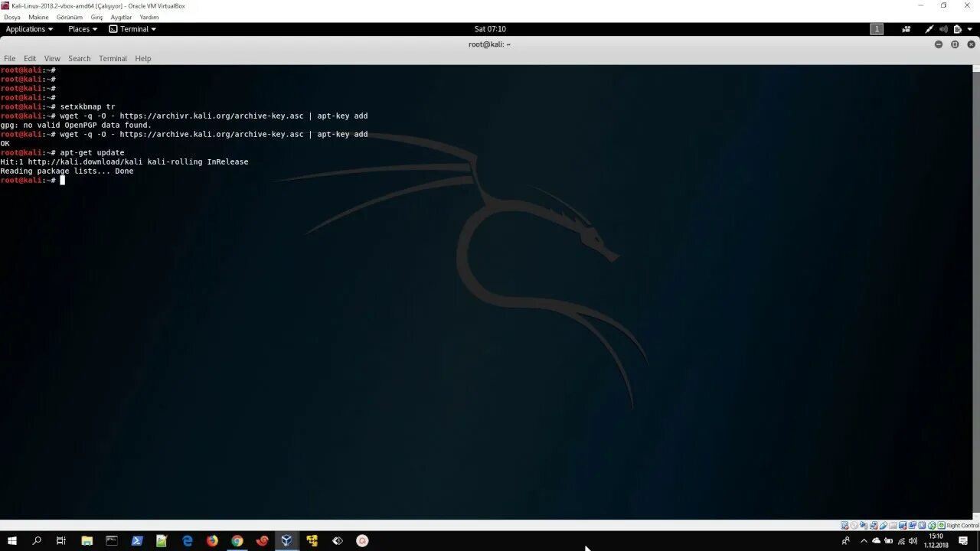980x551 pixels.
Task: Click the archivr.kali.org wget command line
Action: pos(184,116)
